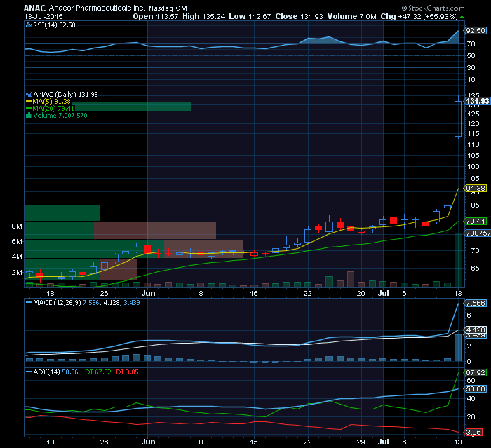
Task: Click the green up-arrow change indicator
Action: tap(462, 17)
